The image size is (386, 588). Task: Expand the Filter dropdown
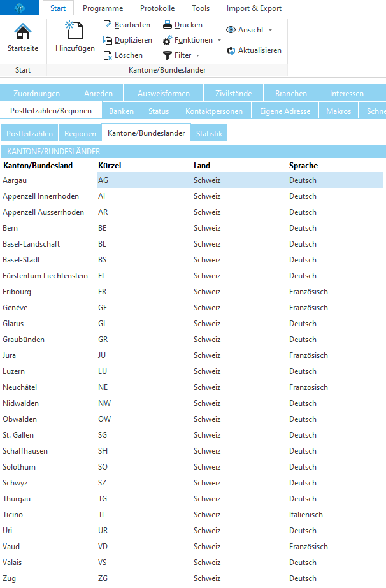[182, 55]
